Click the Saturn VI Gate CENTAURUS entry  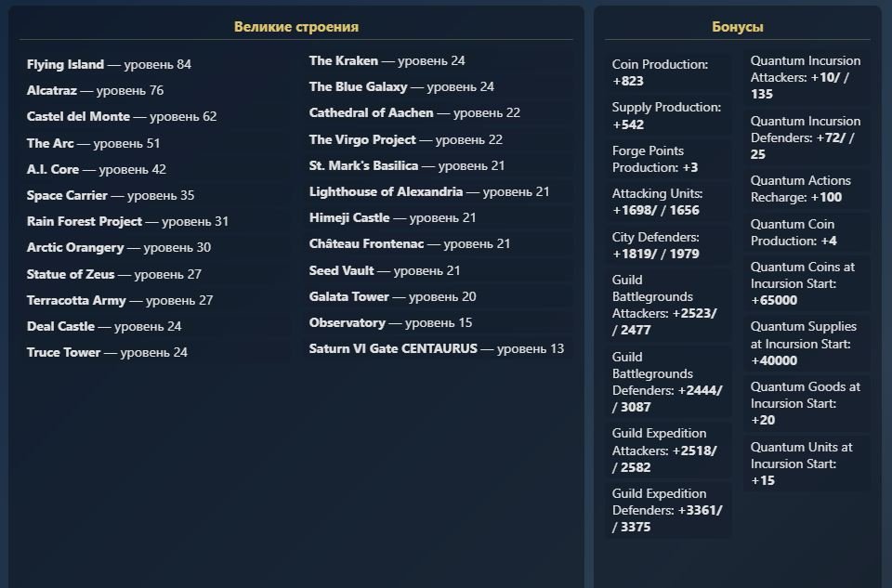(x=436, y=349)
